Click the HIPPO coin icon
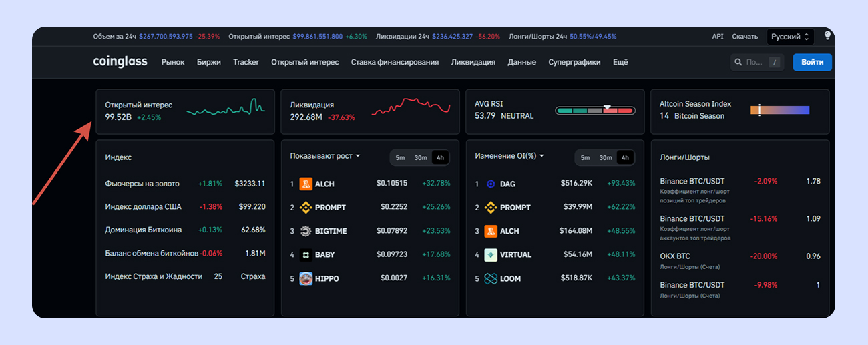 [306, 278]
